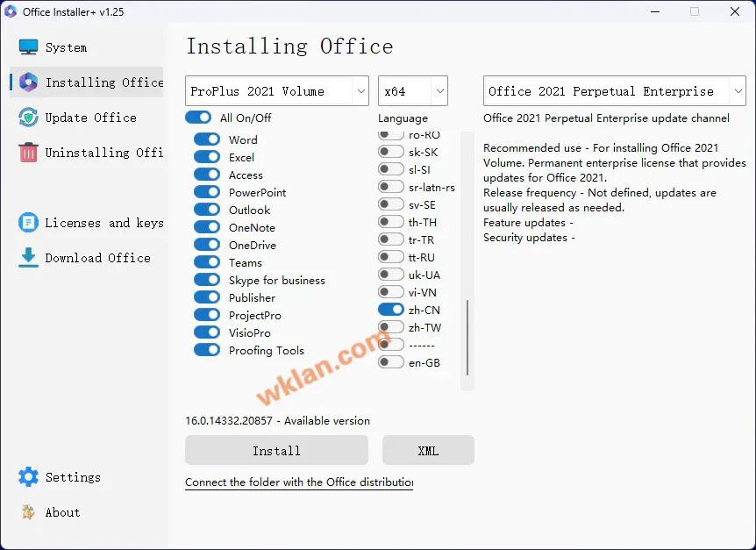Turn off the PowerPoint switch
This screenshot has height=550, width=756.
click(207, 192)
